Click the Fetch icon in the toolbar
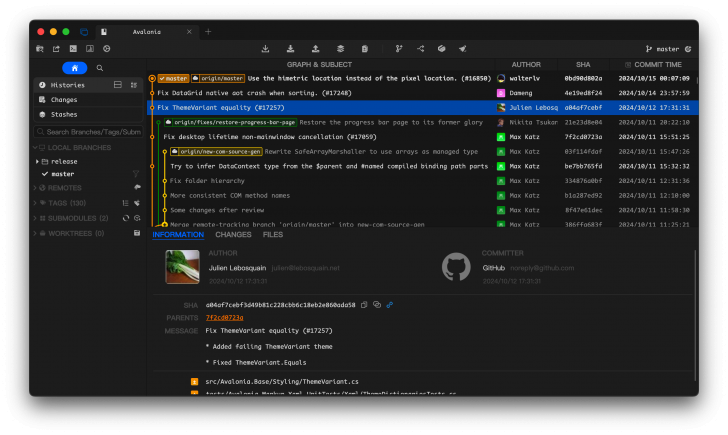Image resolution: width=728 pixels, height=435 pixels. [x=265, y=49]
